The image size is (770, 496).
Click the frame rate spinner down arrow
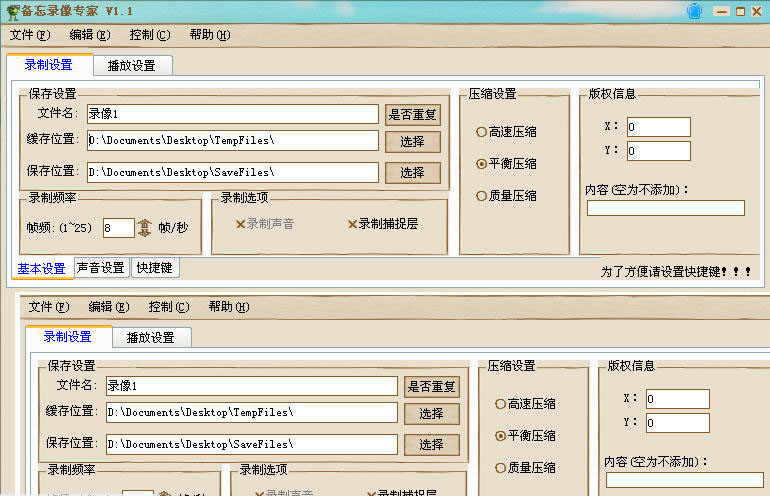pos(144,233)
